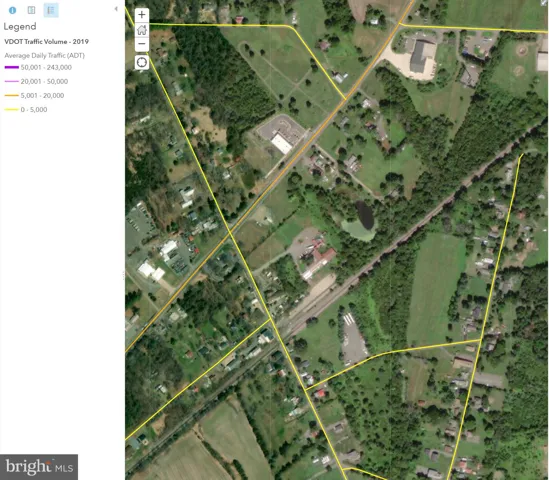The width and height of the screenshot is (549, 480).
Task: Click the large gray-roofed building on map
Action: point(421,56)
